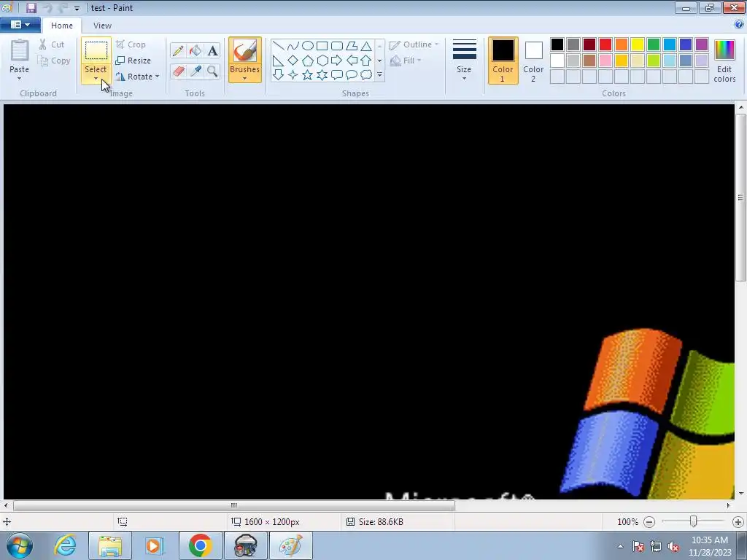Choose the Rectangle shape
747x560 pixels.
(322, 46)
